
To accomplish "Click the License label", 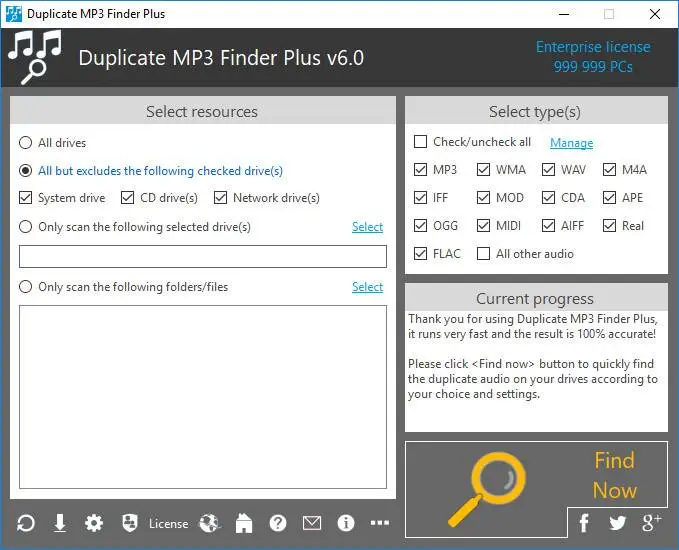I will (x=168, y=524).
